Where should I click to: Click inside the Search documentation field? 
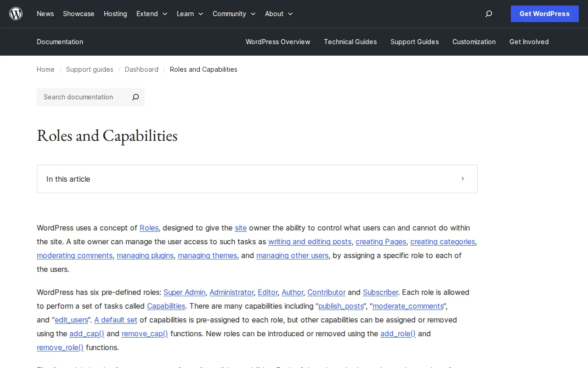click(x=78, y=97)
